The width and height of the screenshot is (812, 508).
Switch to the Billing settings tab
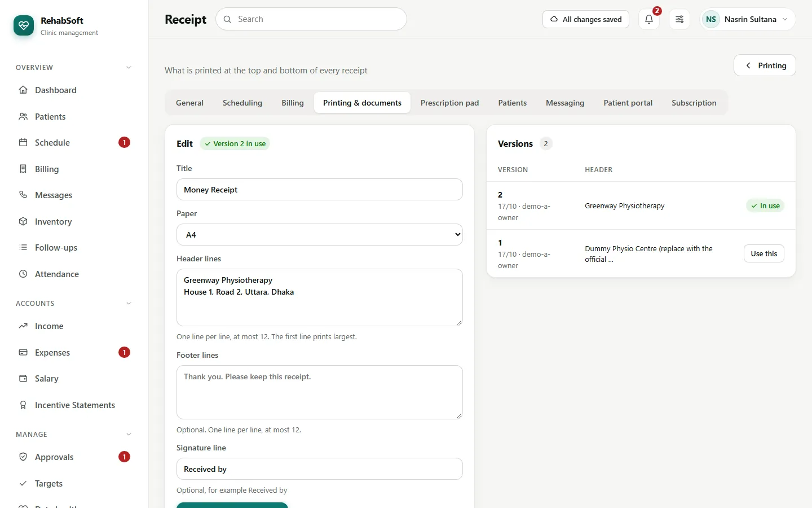click(x=293, y=103)
